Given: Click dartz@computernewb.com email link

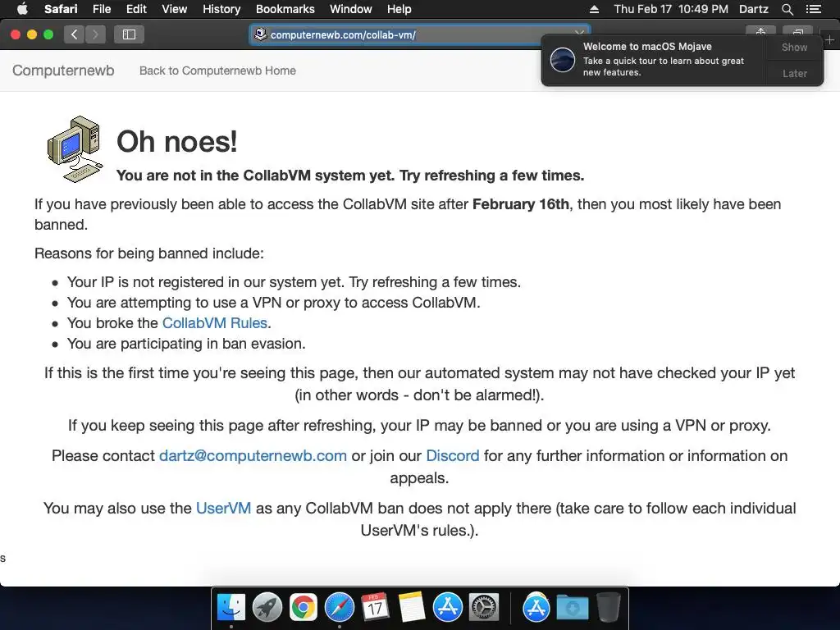Looking at the screenshot, I should [x=253, y=455].
